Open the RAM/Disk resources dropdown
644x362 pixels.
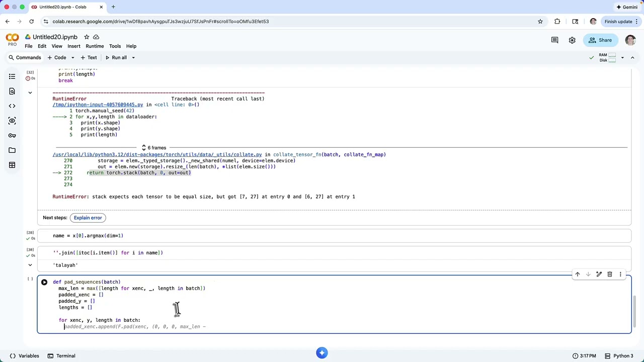tap(622, 58)
